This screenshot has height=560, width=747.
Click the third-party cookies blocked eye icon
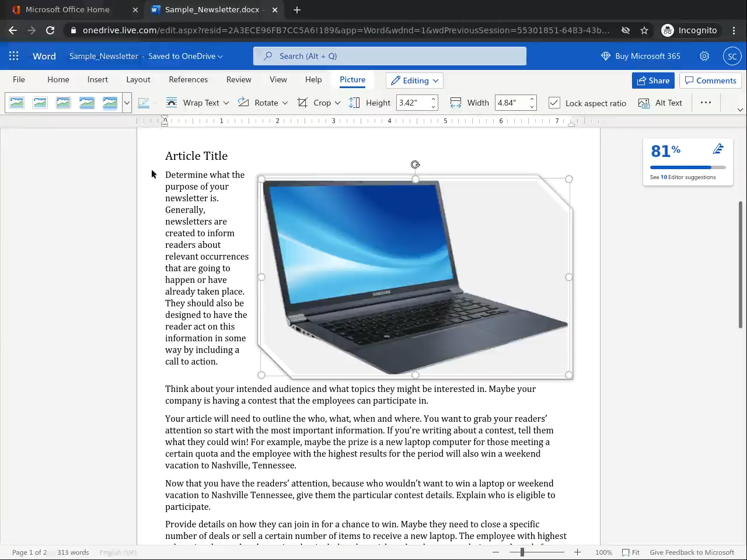[x=626, y=30]
